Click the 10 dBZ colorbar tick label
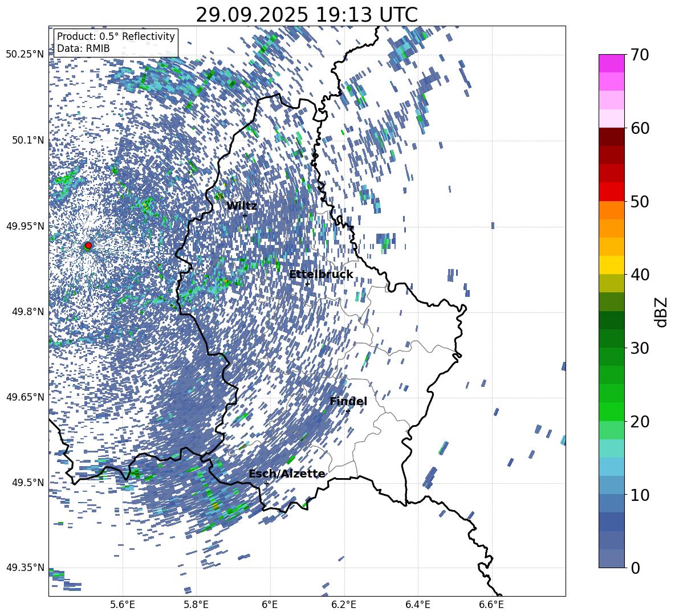 point(640,494)
